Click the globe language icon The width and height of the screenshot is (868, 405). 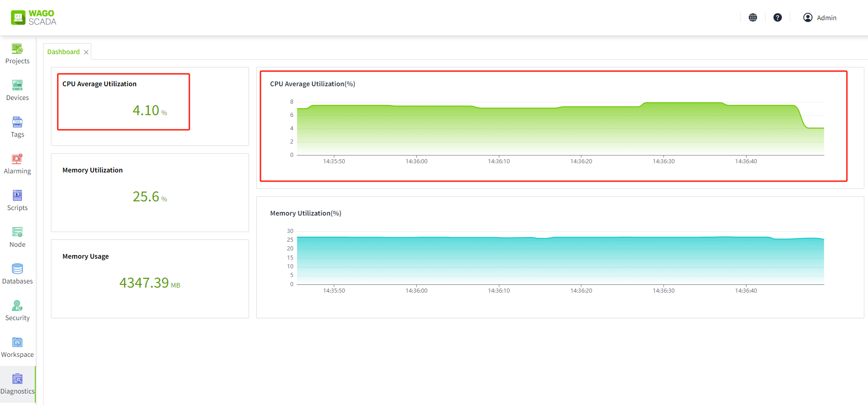click(x=752, y=17)
